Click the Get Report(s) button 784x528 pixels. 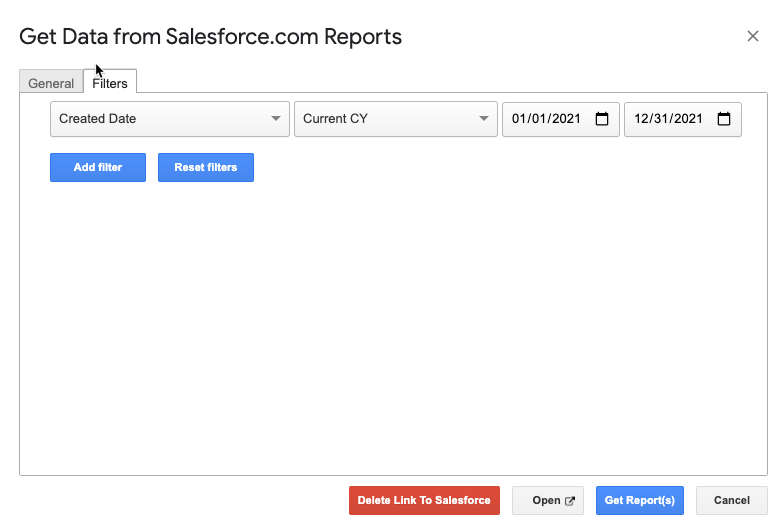coord(640,500)
